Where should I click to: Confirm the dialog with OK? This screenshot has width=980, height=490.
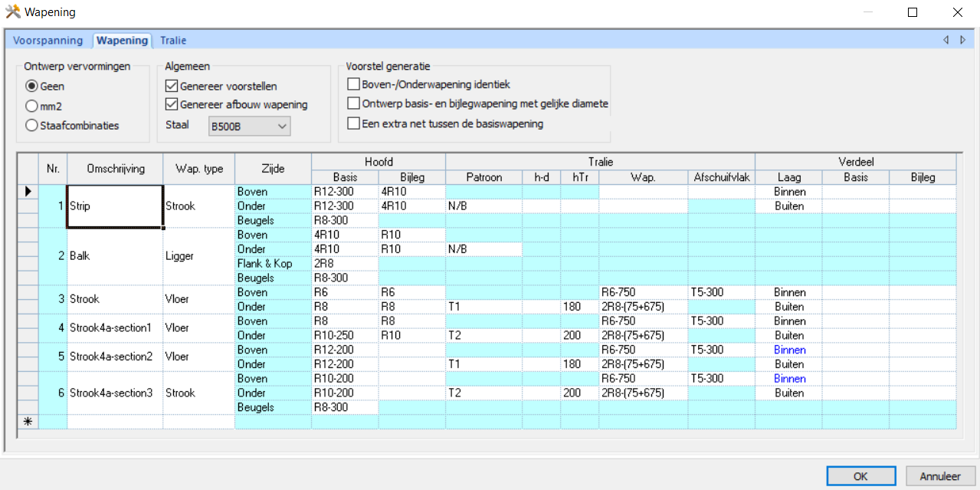pyautogui.click(x=860, y=475)
